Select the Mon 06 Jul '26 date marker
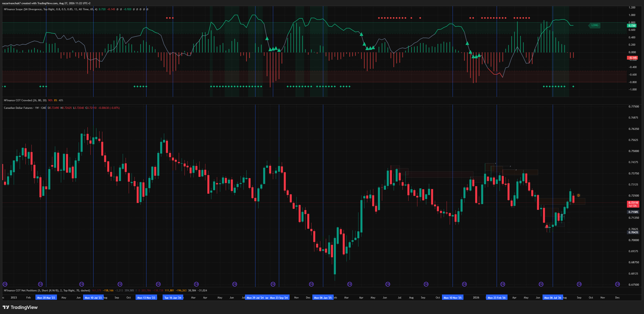The height and width of the screenshot is (314, 644). tap(553, 298)
